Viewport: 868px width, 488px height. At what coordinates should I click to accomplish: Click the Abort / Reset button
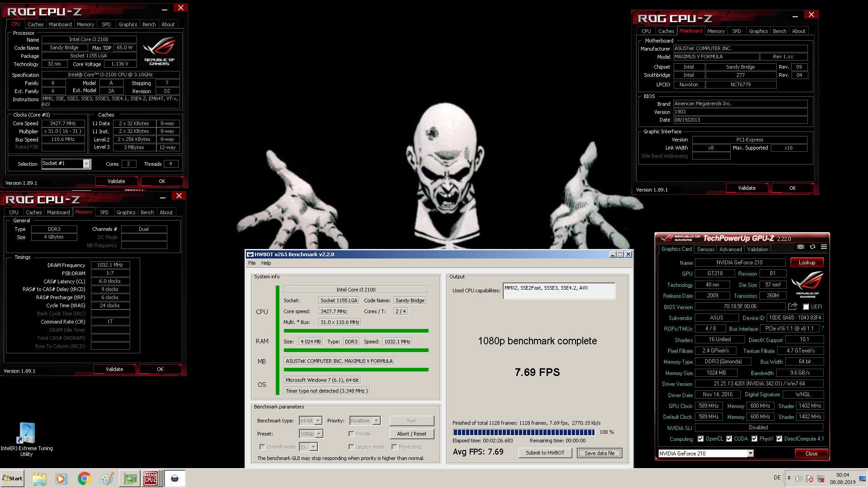coord(411,434)
